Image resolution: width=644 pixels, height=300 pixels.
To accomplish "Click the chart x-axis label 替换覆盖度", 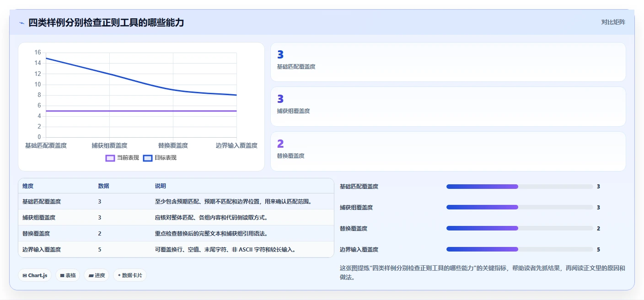I will [173, 145].
